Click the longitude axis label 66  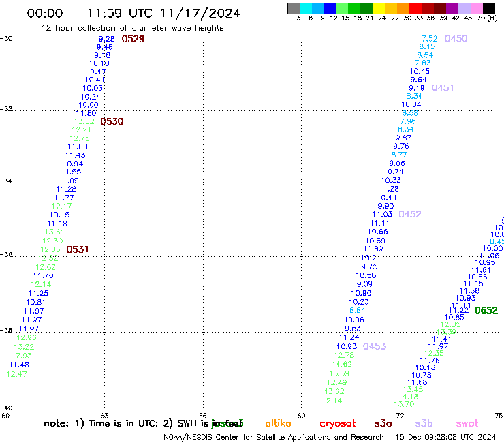pos(203,416)
